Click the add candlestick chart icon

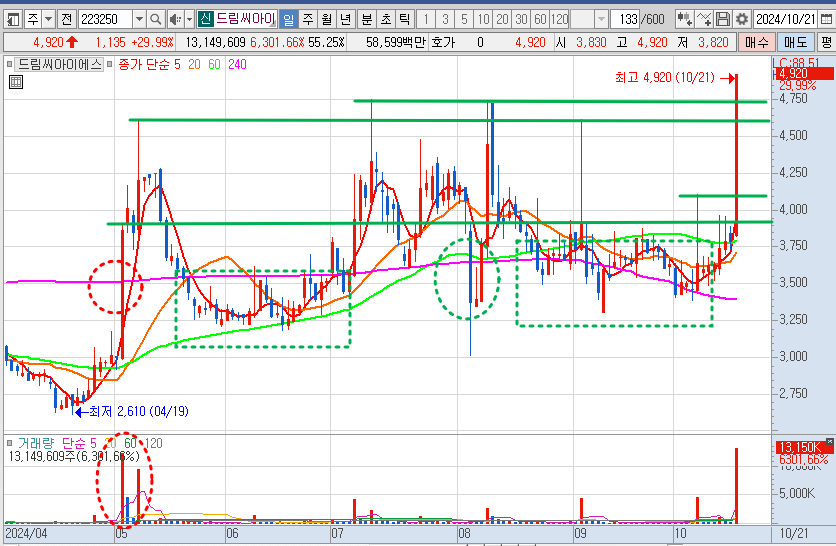tap(684, 20)
